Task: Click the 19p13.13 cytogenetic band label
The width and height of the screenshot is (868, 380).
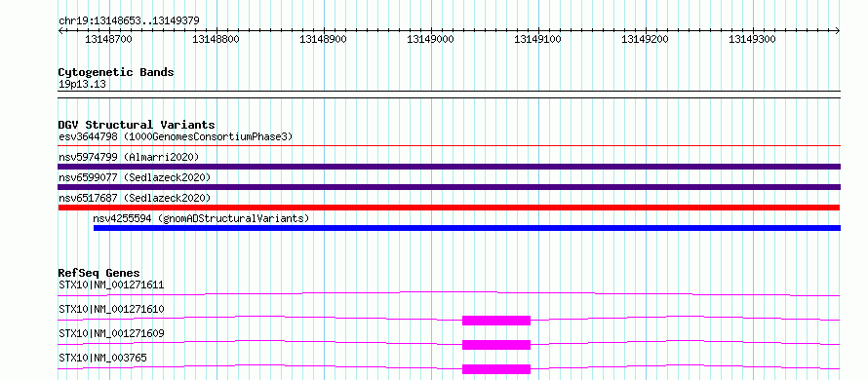Action: tap(83, 85)
